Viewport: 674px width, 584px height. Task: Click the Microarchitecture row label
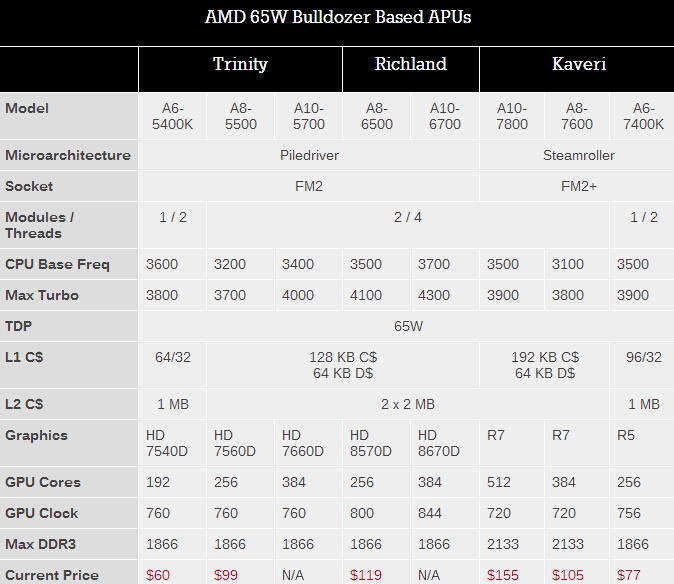[68, 155]
